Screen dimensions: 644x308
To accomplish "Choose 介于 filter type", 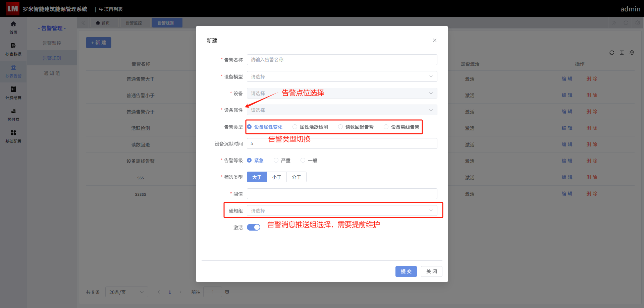I will (x=296, y=177).
